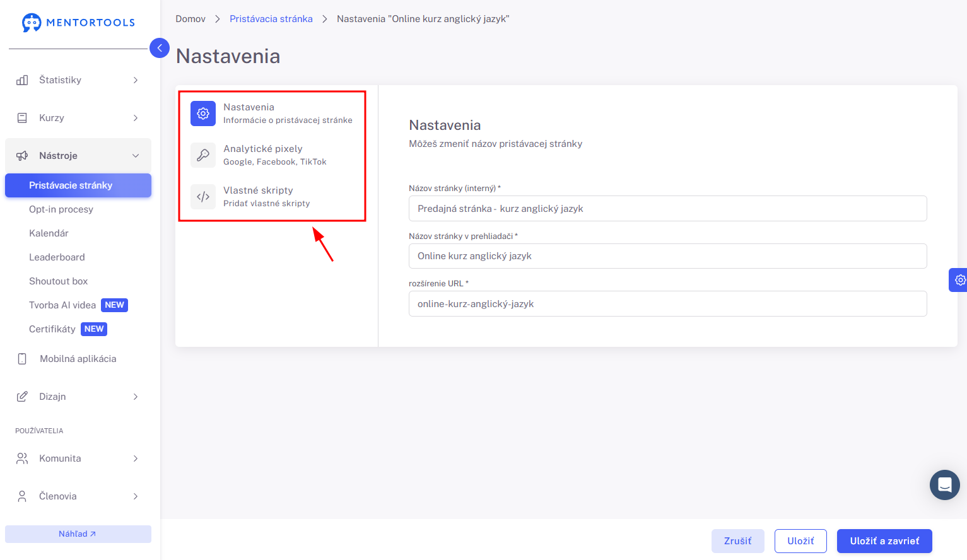The width and height of the screenshot is (967, 560).
Task: Click the Zrušiť button
Action: tap(738, 541)
